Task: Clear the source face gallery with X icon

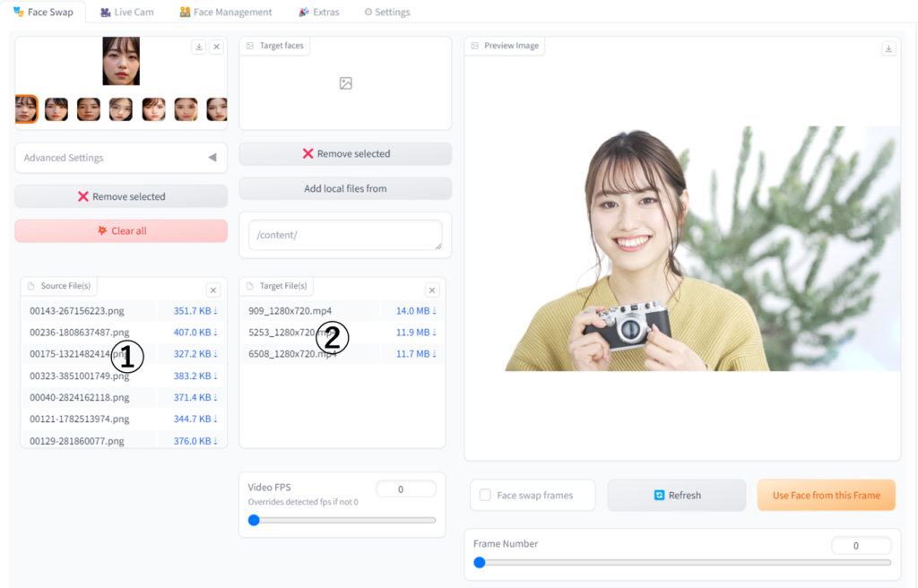Action: (216, 47)
